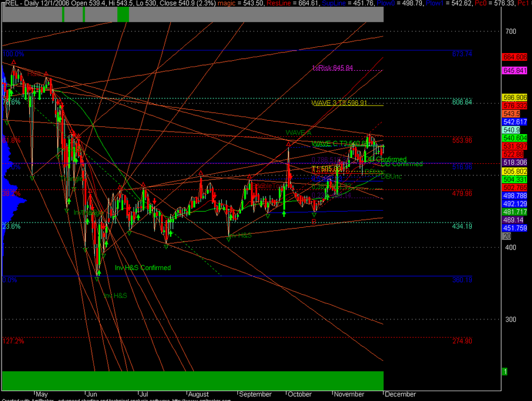Select the 606.64 Fibonacci price value
Screen dimensions: 532x401
click(x=462, y=102)
